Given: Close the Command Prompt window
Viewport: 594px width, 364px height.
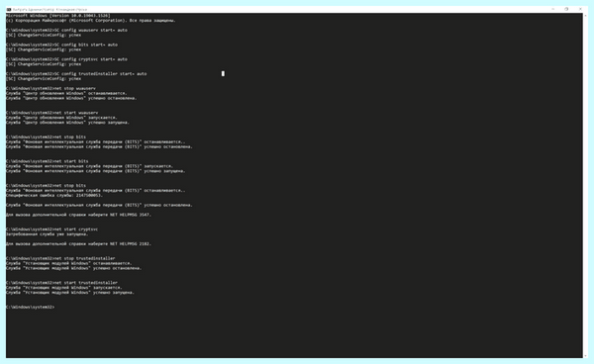Looking at the screenshot, I should tap(580, 9).
